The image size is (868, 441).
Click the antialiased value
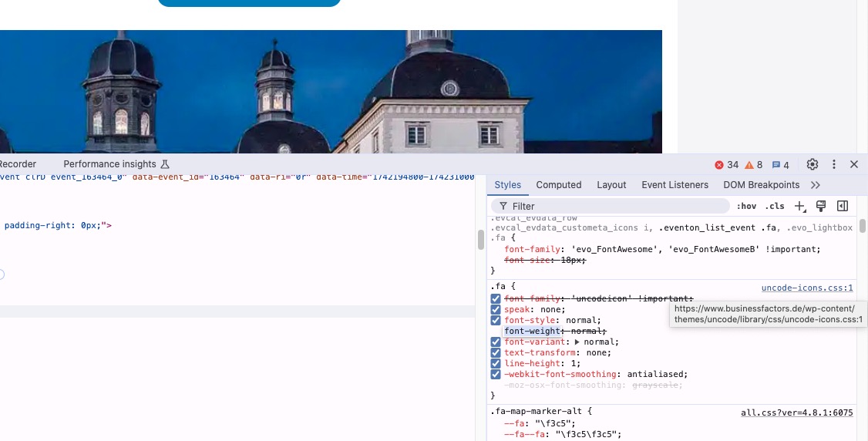(656, 375)
